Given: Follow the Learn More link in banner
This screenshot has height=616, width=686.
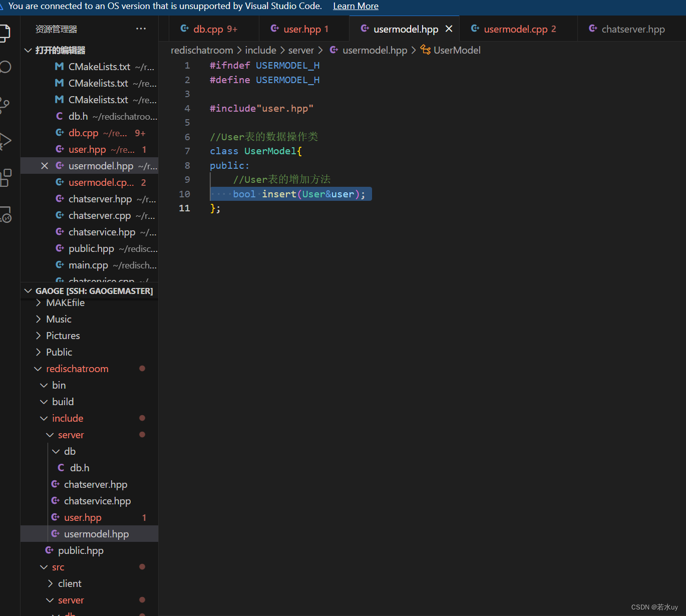Looking at the screenshot, I should 356,6.
